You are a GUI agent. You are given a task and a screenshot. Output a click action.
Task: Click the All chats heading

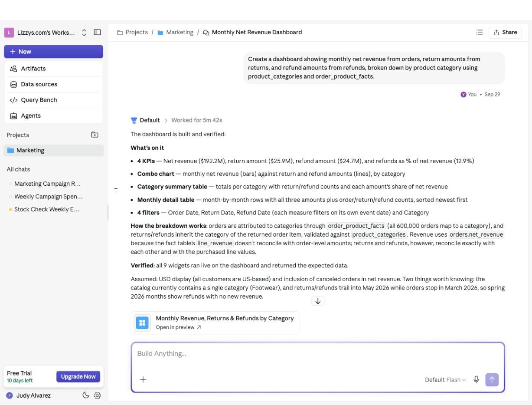[18, 169]
